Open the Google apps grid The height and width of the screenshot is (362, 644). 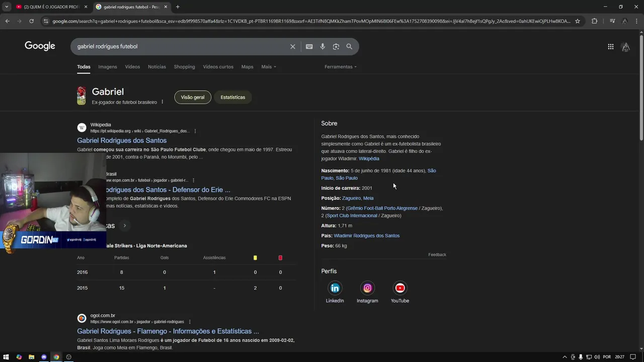610,46
